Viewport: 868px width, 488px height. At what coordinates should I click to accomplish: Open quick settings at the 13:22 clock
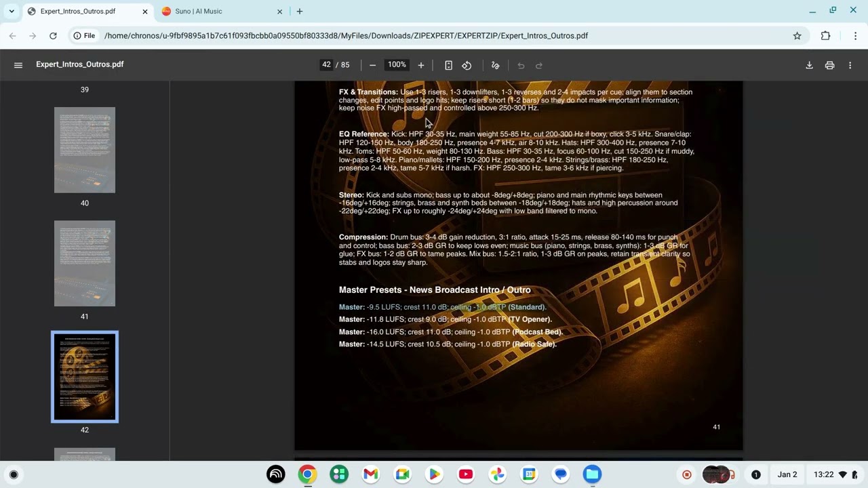point(836,474)
